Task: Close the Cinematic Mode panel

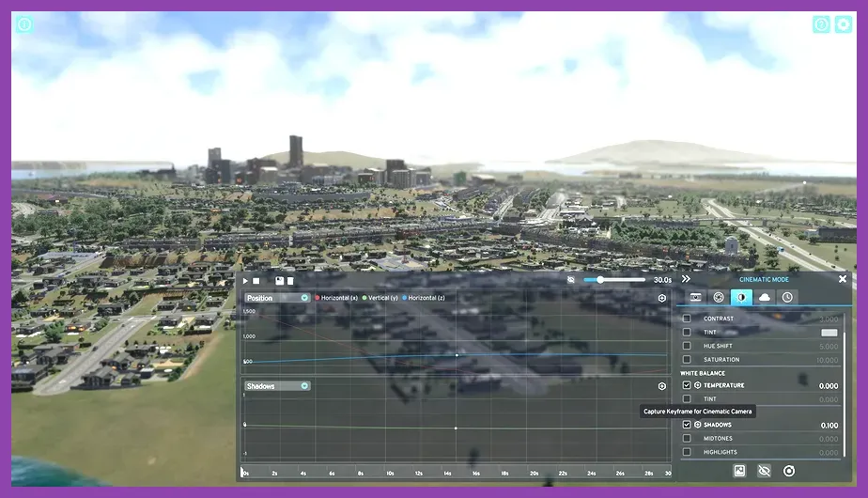Action: point(843,279)
